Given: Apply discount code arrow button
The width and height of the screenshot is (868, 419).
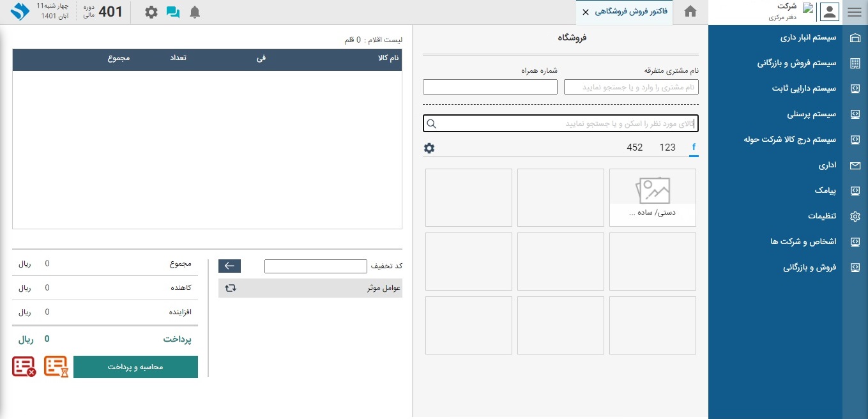Looking at the screenshot, I should coord(229,266).
